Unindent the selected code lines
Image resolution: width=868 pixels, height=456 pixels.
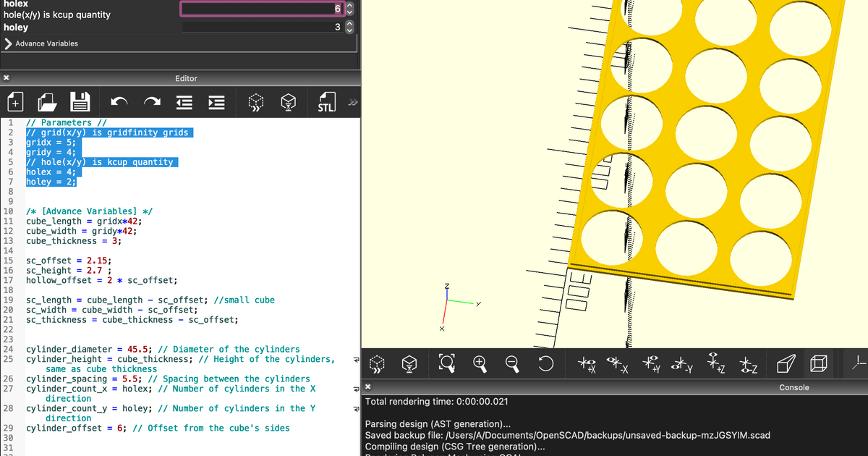[x=184, y=103]
